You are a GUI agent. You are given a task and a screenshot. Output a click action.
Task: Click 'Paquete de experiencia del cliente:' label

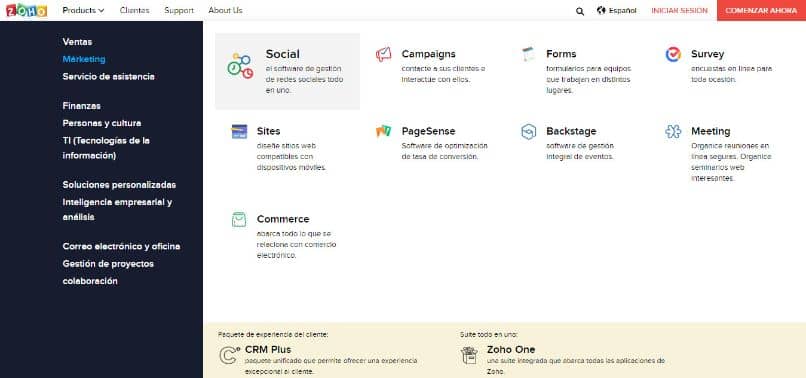tap(273, 335)
